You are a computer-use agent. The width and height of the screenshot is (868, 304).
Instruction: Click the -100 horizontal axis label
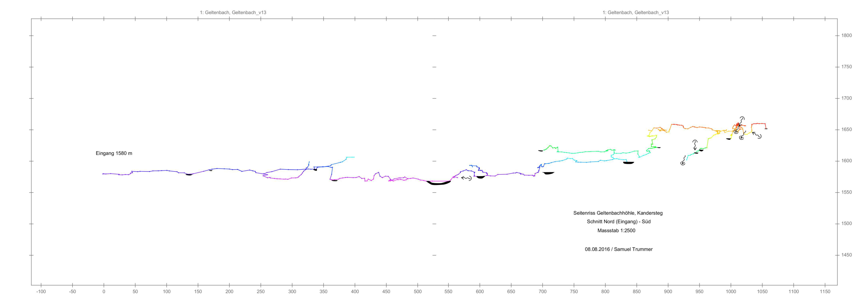click(41, 292)
